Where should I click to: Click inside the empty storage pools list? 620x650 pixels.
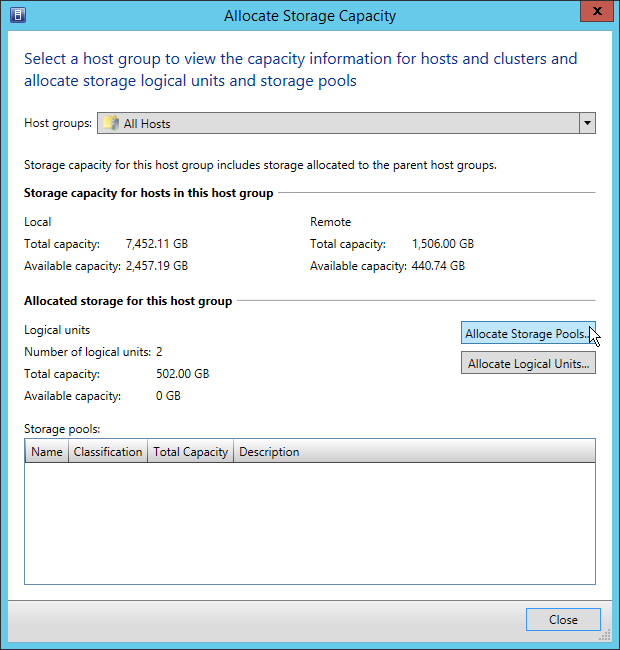[x=310, y=520]
